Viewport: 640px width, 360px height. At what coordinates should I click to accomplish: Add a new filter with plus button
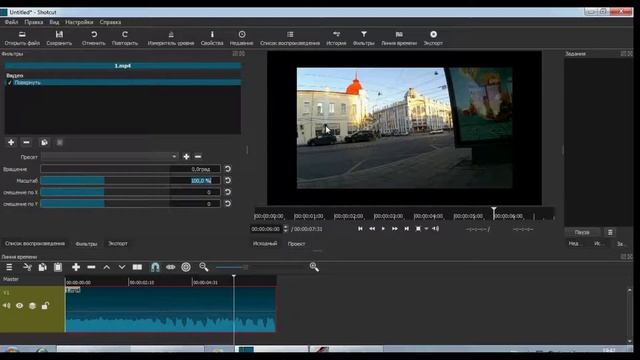pyautogui.click(x=11, y=142)
